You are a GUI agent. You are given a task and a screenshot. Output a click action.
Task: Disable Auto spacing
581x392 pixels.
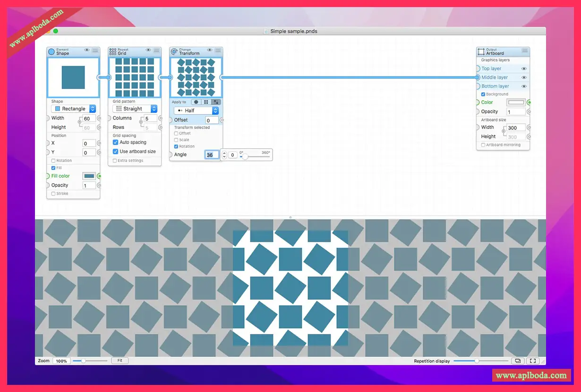pos(115,142)
